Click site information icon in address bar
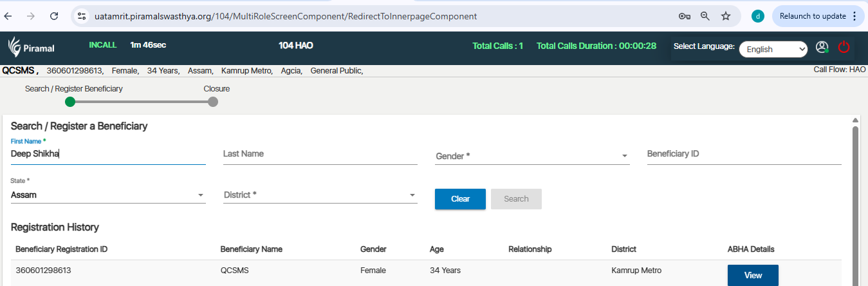 (x=82, y=16)
